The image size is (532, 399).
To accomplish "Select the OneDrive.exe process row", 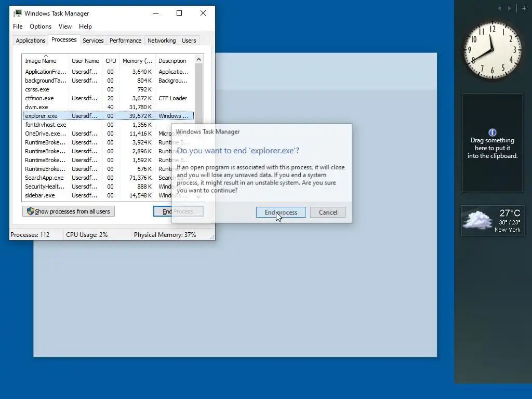I will point(108,134).
